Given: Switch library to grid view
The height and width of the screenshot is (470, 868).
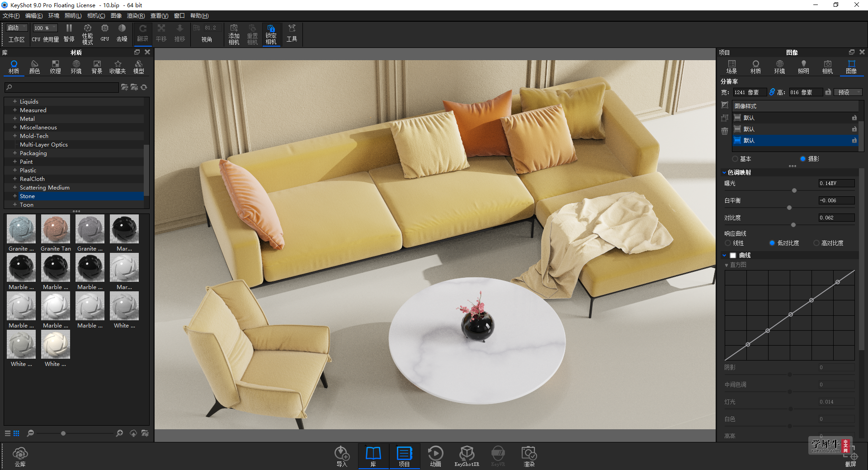Looking at the screenshot, I should pyautogui.click(x=16, y=433).
